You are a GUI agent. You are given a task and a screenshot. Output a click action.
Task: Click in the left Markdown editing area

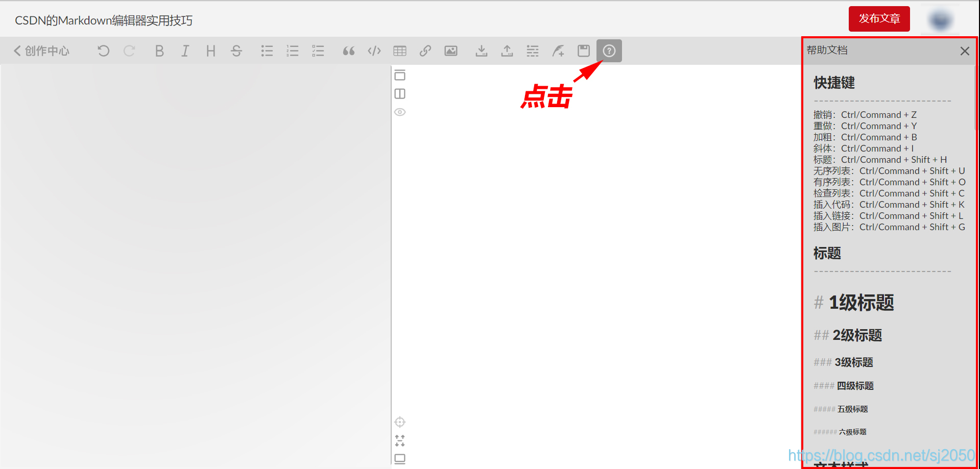coord(196,265)
